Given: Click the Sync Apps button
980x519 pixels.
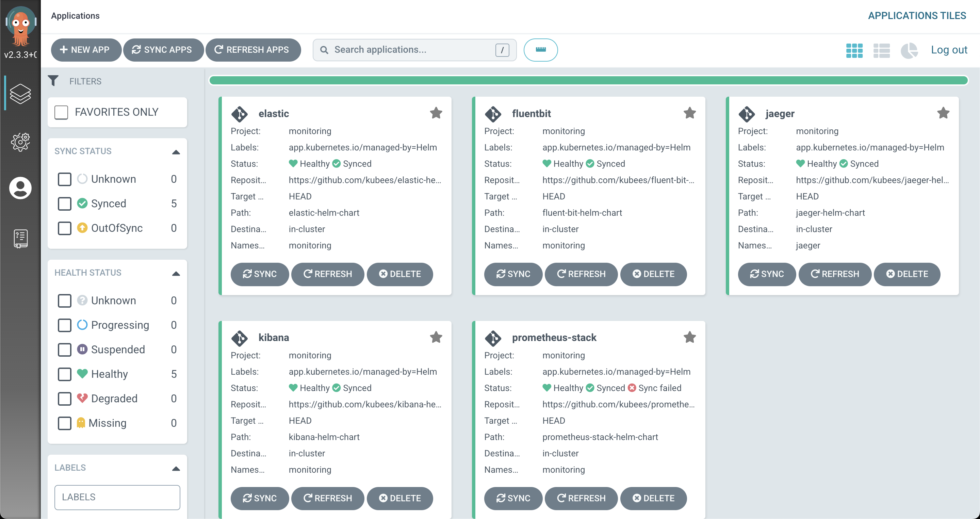Looking at the screenshot, I should [163, 50].
